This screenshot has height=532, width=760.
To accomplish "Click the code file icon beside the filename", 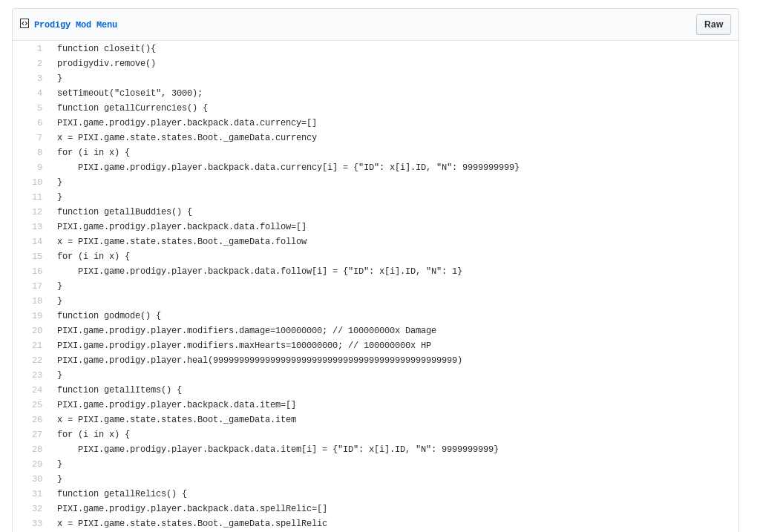I will click(24, 23).
